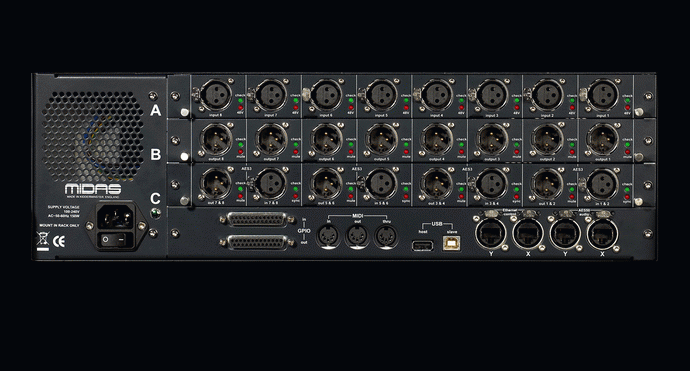
Task: Click the AES3 out 7 & 8 connector
Action: 216,184
